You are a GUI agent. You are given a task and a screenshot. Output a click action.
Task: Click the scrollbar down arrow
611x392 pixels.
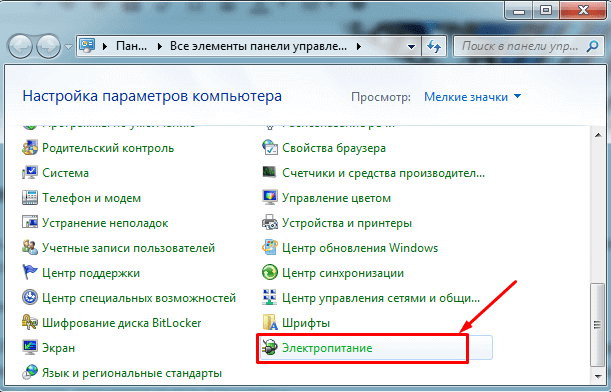(598, 376)
